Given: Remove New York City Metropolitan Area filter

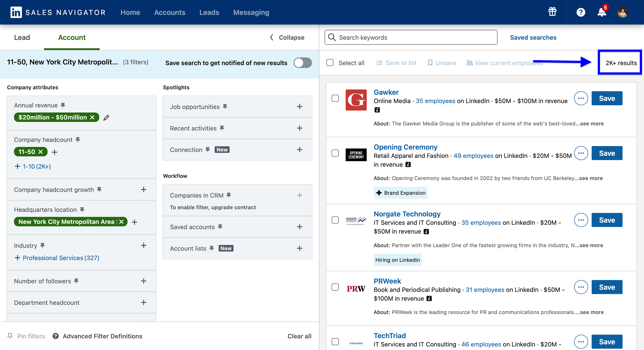Looking at the screenshot, I should click(x=121, y=221).
